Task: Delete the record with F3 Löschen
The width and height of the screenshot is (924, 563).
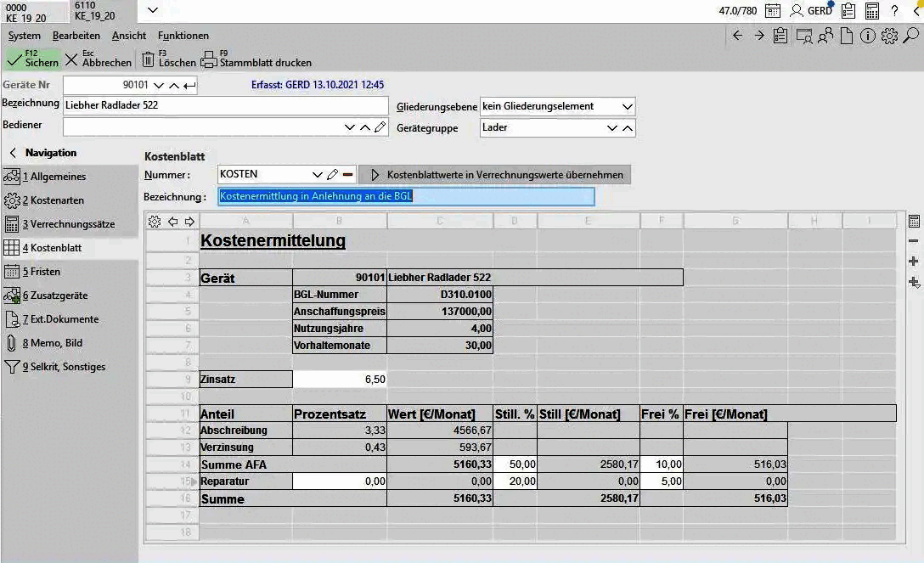Action: [168, 59]
